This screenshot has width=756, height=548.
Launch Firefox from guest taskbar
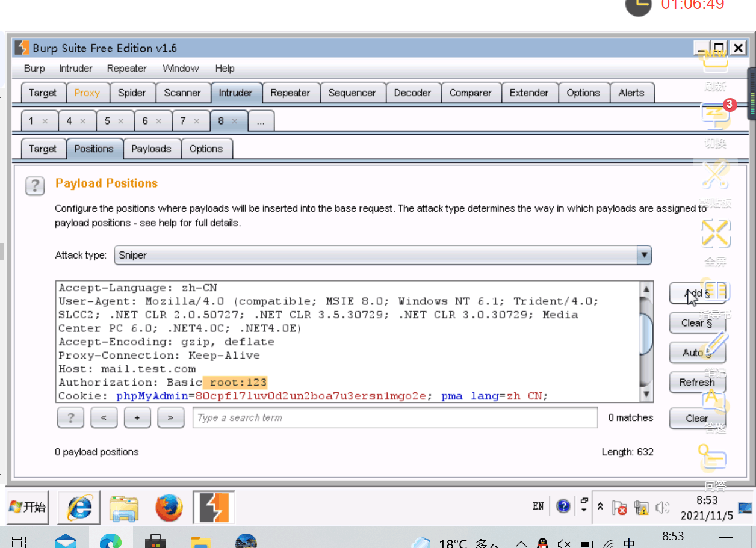169,508
